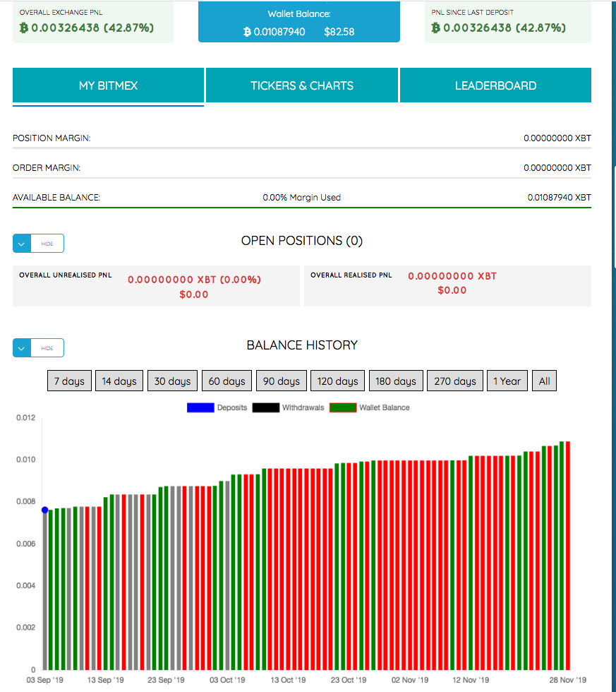The height and width of the screenshot is (692, 616).
Task: Open the LEADERBOARD tab
Action: (495, 85)
